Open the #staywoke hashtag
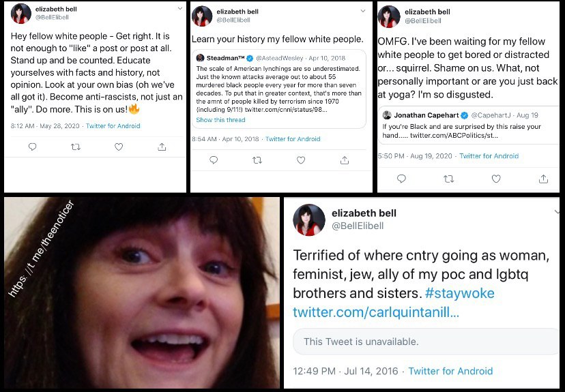565x392 pixels. click(x=461, y=293)
